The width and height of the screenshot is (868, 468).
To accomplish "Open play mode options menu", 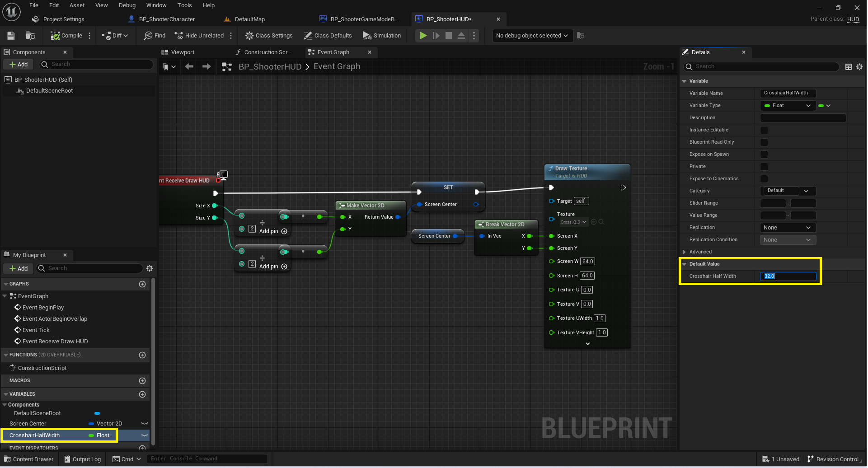I will click(x=474, y=36).
